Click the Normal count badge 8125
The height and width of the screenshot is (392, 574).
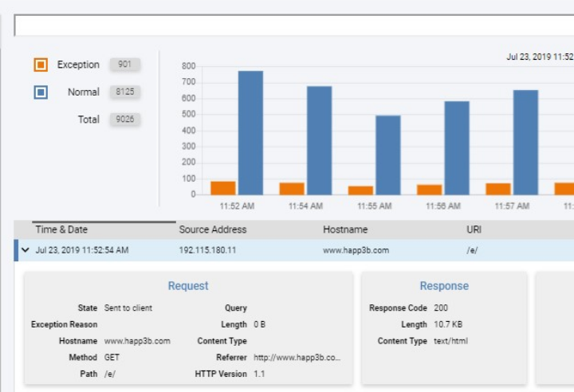[125, 92]
